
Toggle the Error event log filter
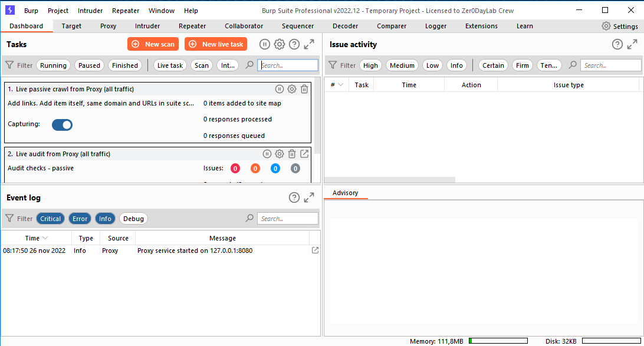(x=80, y=219)
